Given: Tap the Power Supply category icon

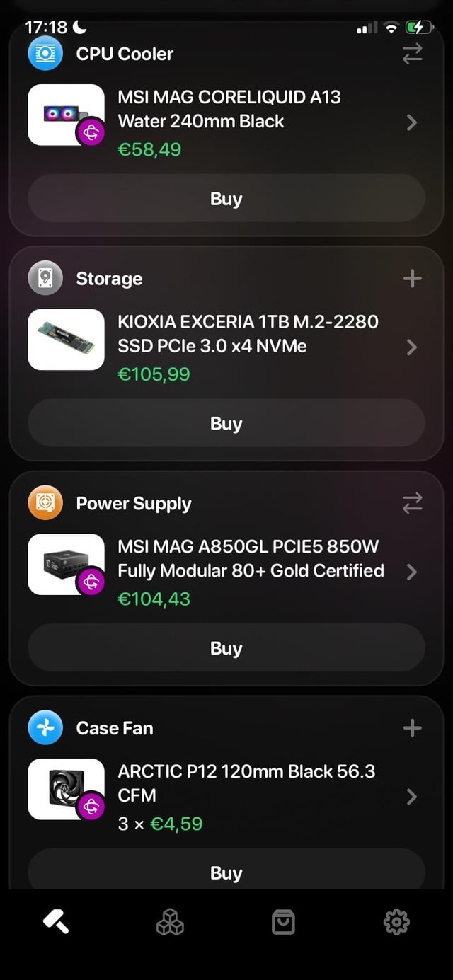Looking at the screenshot, I should click(45, 503).
